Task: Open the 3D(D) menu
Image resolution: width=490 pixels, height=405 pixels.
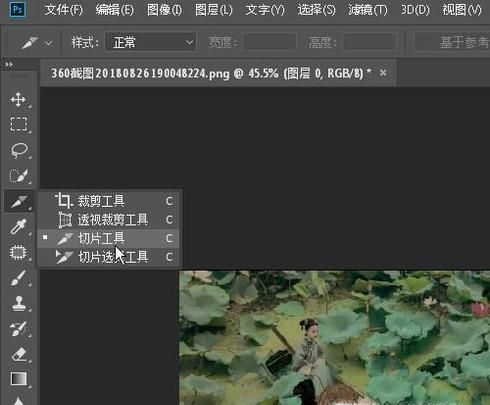Action: pyautogui.click(x=415, y=10)
